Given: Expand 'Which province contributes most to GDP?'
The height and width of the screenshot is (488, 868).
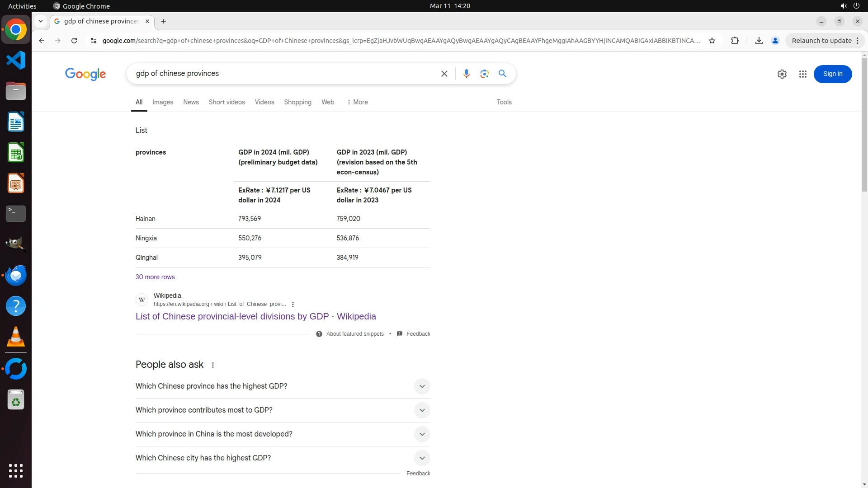Looking at the screenshot, I should pyautogui.click(x=421, y=410).
